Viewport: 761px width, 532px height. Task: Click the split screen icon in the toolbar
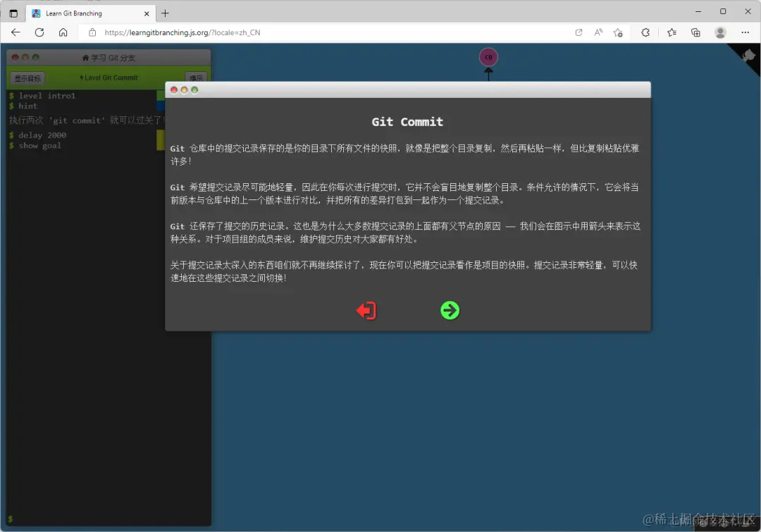pyautogui.click(x=579, y=32)
